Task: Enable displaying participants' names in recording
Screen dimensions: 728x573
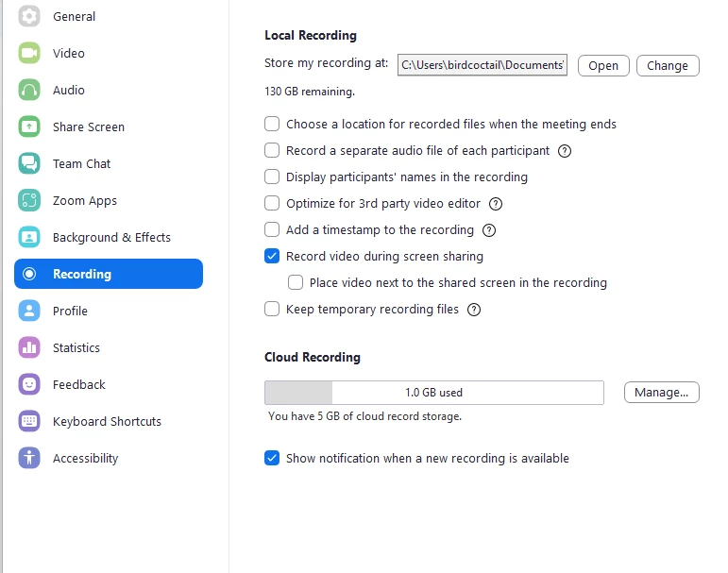Action: (x=272, y=177)
